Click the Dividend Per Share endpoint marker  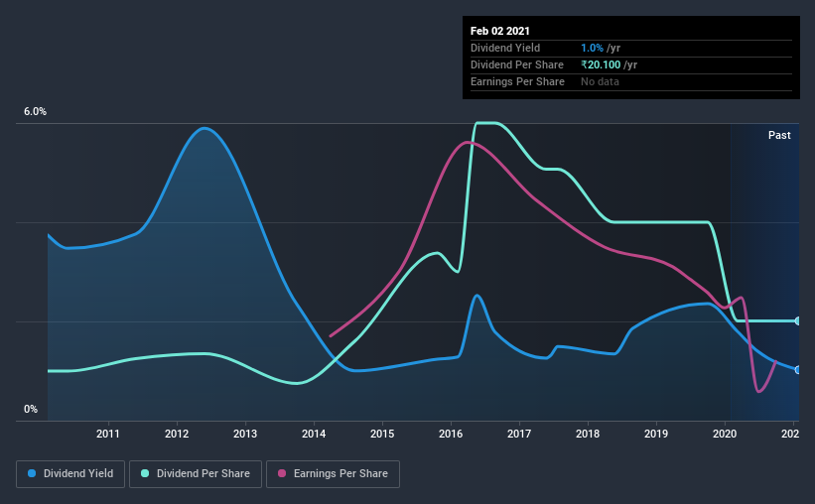(x=797, y=321)
